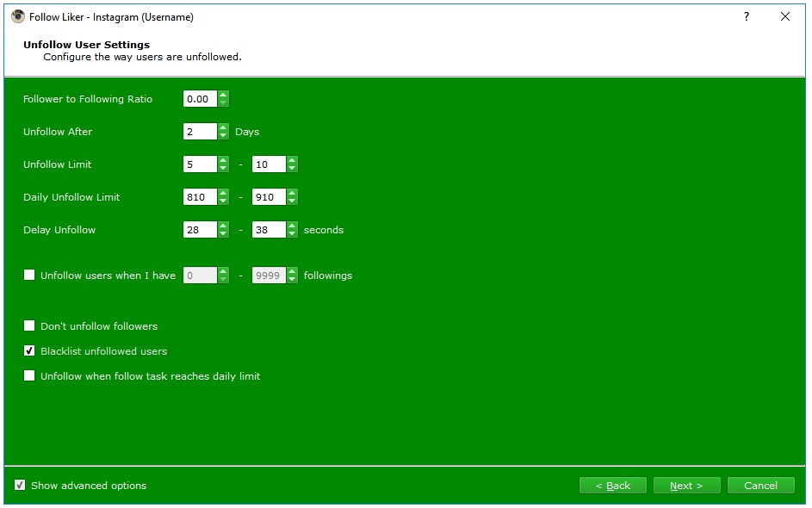Click the Unfollow User Settings heading
Screen dimensions: 812x508
coord(86,45)
